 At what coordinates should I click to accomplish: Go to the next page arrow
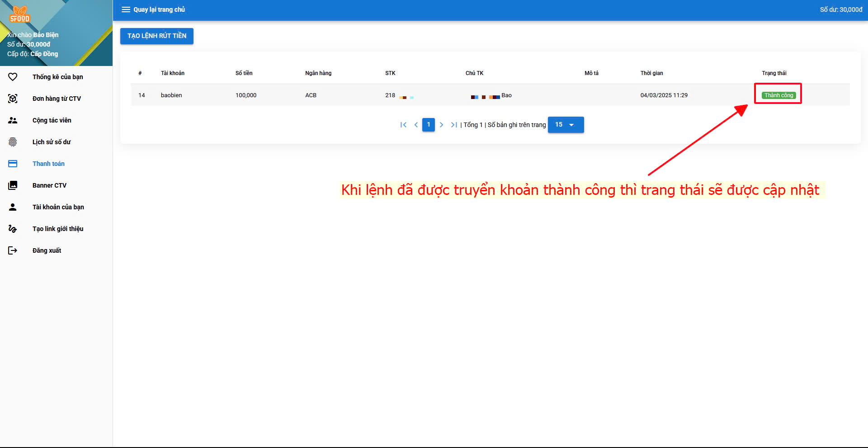[x=441, y=125]
